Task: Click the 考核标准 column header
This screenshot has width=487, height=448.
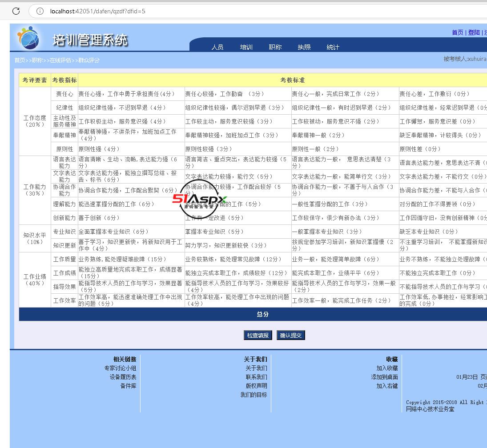Action: point(282,80)
